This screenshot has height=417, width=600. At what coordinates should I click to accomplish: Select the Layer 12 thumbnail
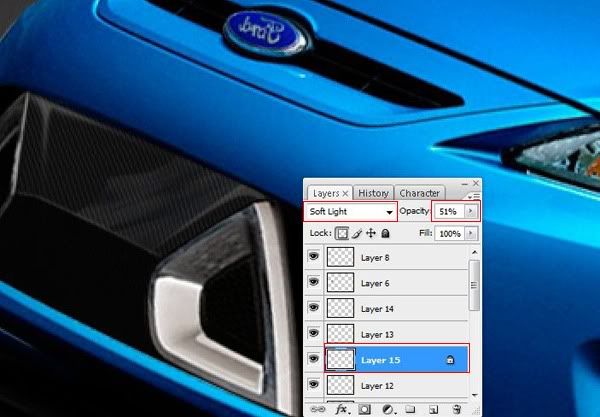click(x=340, y=385)
